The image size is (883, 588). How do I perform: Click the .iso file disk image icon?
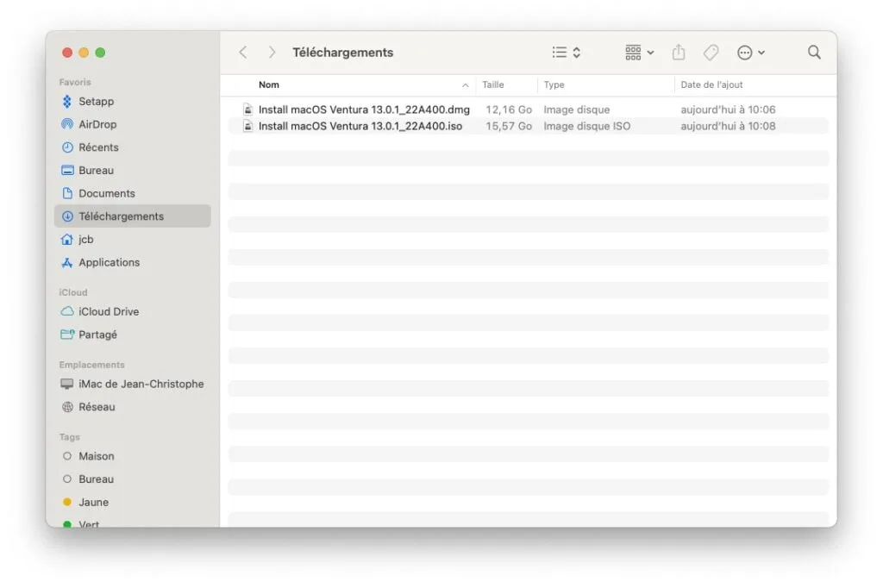click(247, 126)
